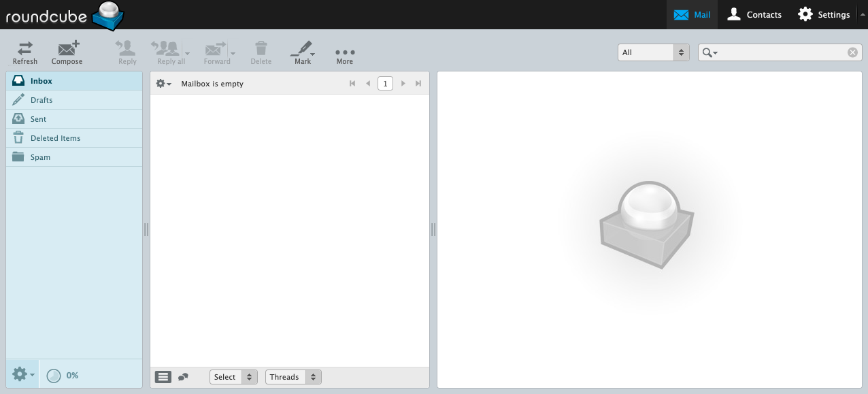Switch to threaded conversation view
Image resolution: width=868 pixels, height=394 pixels.
coord(183,377)
